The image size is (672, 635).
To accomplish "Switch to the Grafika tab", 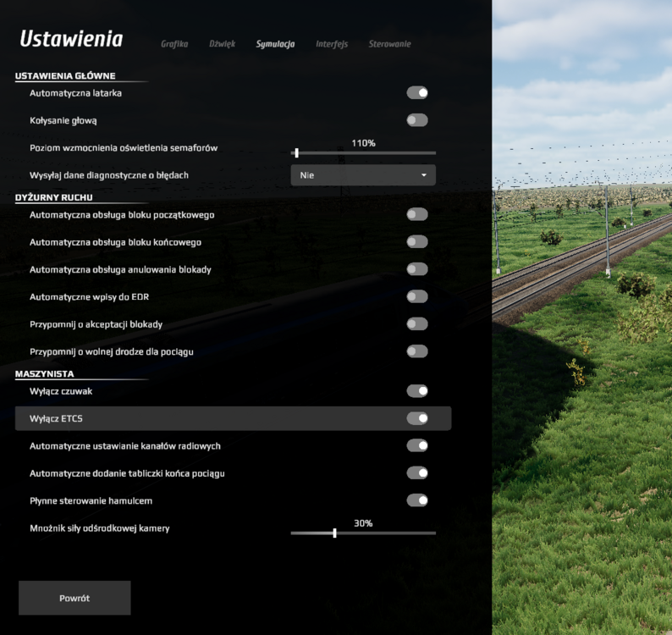I will [x=174, y=44].
